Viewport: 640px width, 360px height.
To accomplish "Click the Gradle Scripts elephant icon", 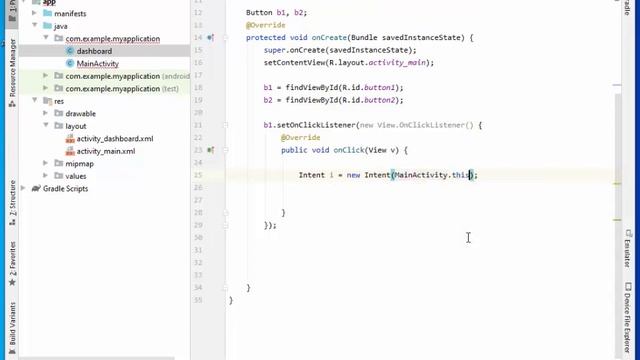I will [36, 189].
